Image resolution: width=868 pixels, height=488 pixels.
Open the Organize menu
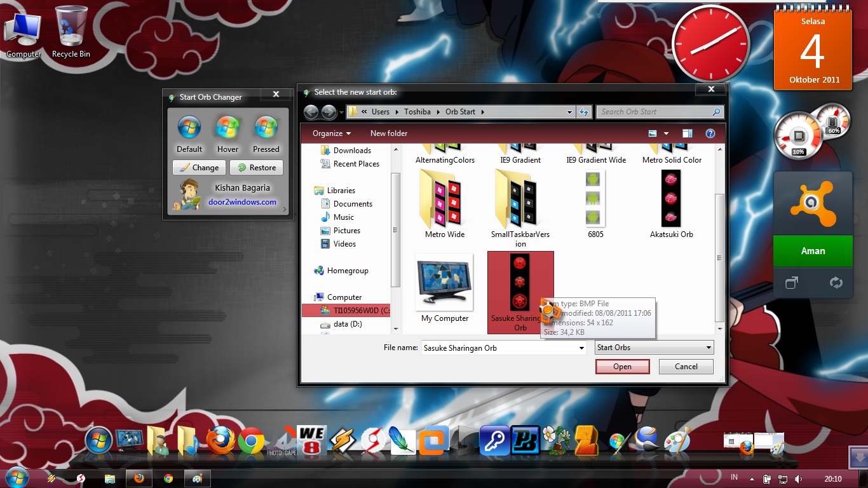[x=332, y=133]
